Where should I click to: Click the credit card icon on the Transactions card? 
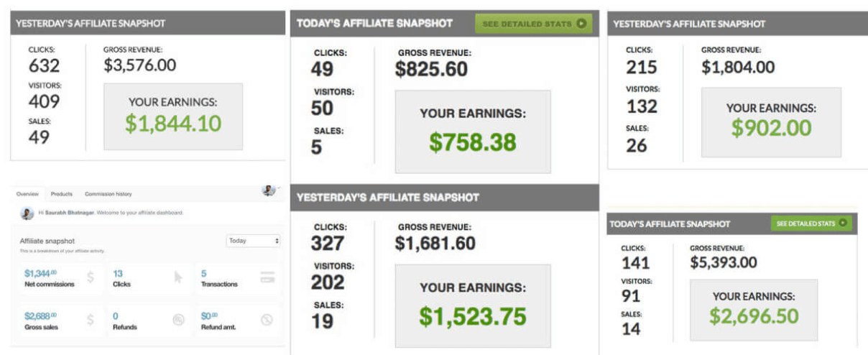pos(267,277)
